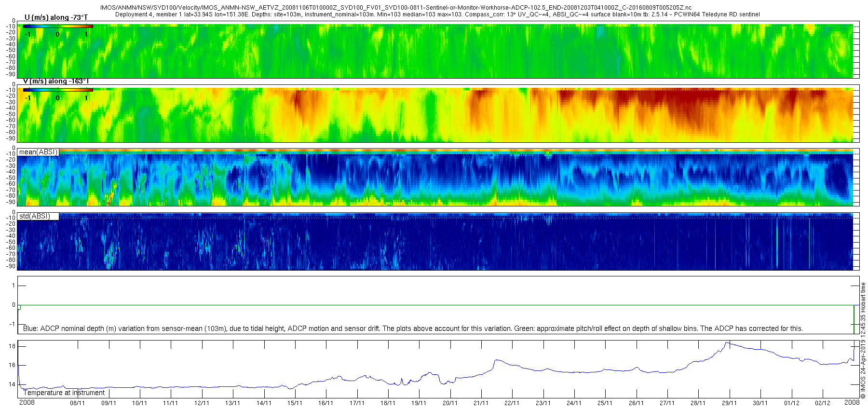Click the '14/11' date tick label

(x=264, y=403)
